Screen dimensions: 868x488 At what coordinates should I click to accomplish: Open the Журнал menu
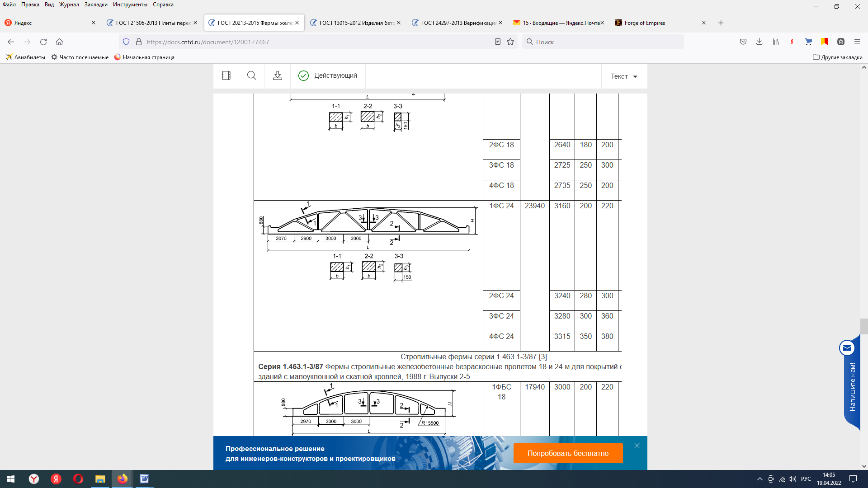[x=69, y=5]
